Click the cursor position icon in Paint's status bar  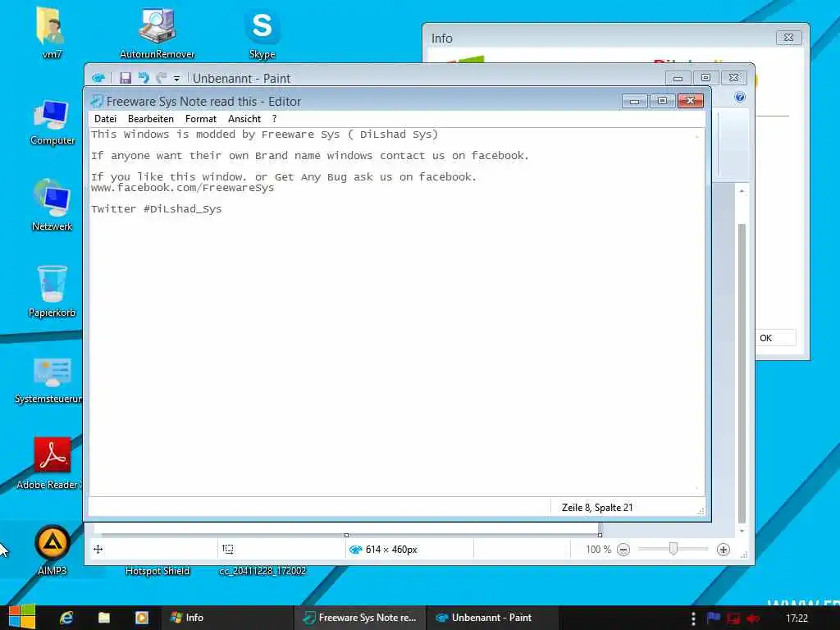coord(98,549)
